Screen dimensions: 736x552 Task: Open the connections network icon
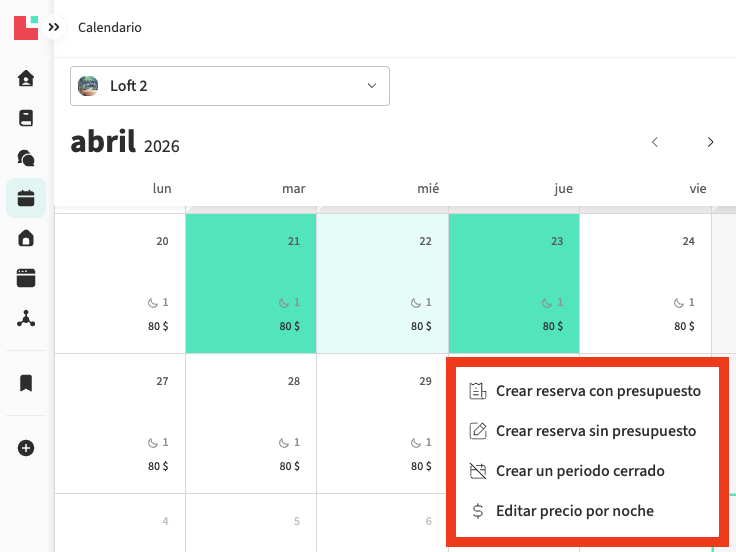point(26,318)
